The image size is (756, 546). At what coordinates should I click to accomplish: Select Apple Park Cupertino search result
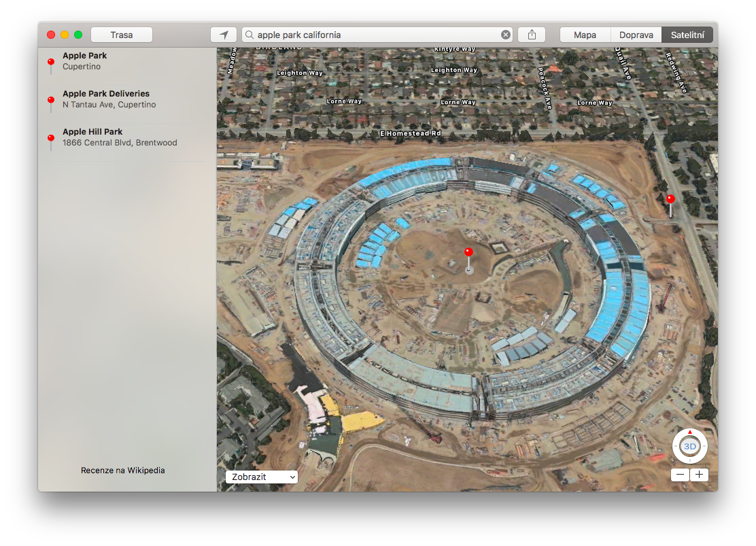pos(128,61)
